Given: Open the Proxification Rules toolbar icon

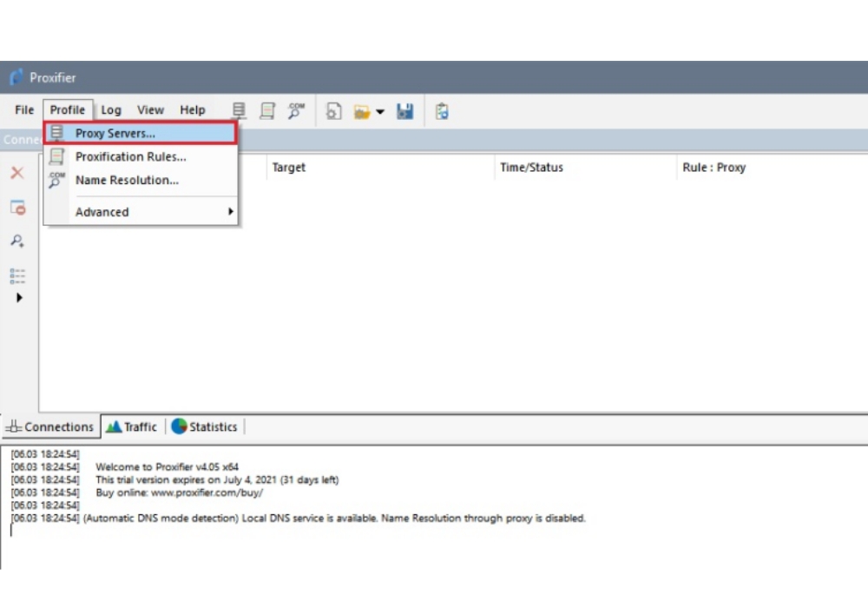Looking at the screenshot, I should coord(267,111).
